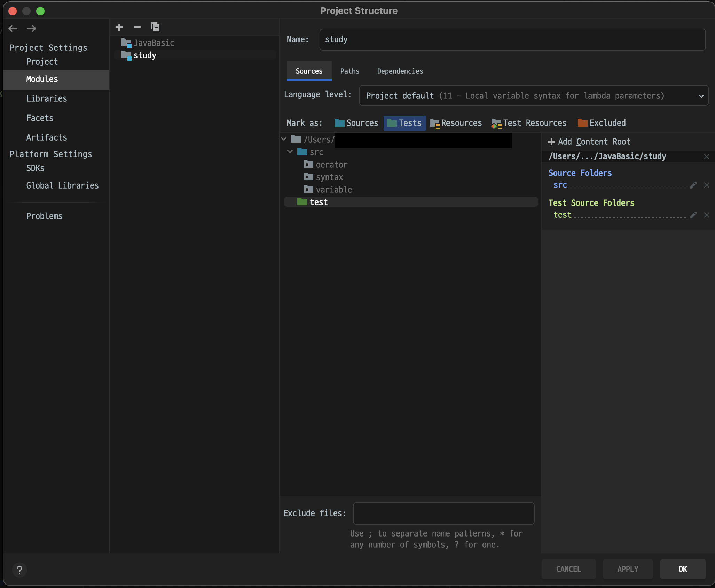
Task: Switch to the Paths tab
Action: (x=349, y=71)
